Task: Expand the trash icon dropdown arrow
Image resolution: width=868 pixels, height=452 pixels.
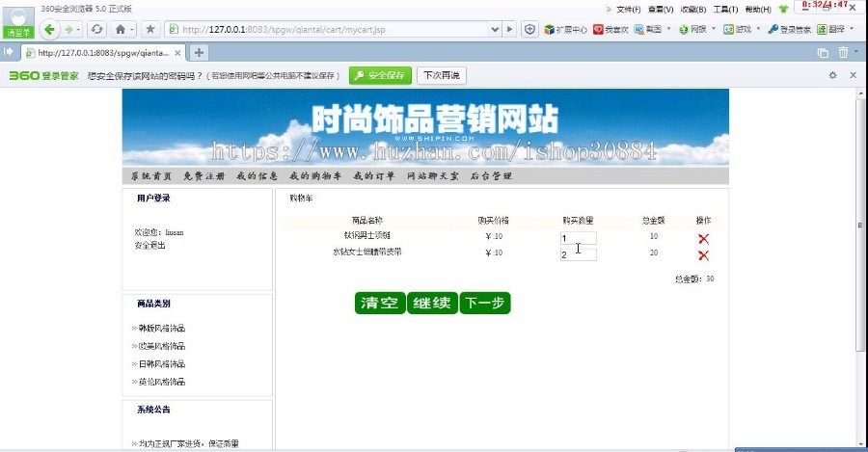Action: click(x=855, y=51)
